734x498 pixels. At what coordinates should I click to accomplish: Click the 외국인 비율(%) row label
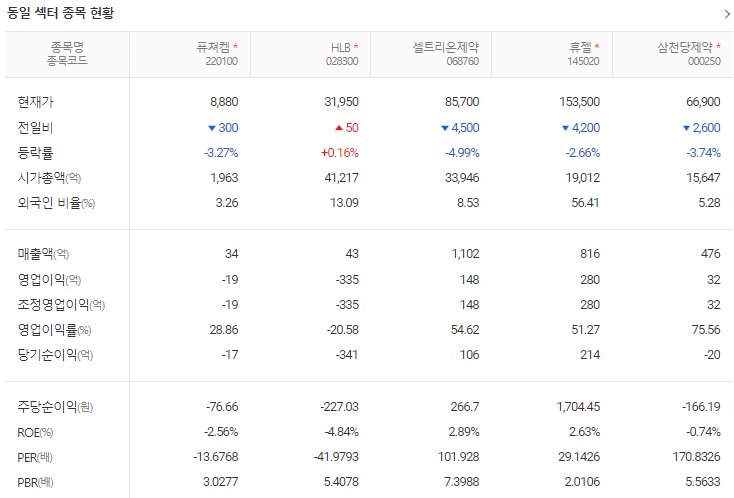[56, 203]
